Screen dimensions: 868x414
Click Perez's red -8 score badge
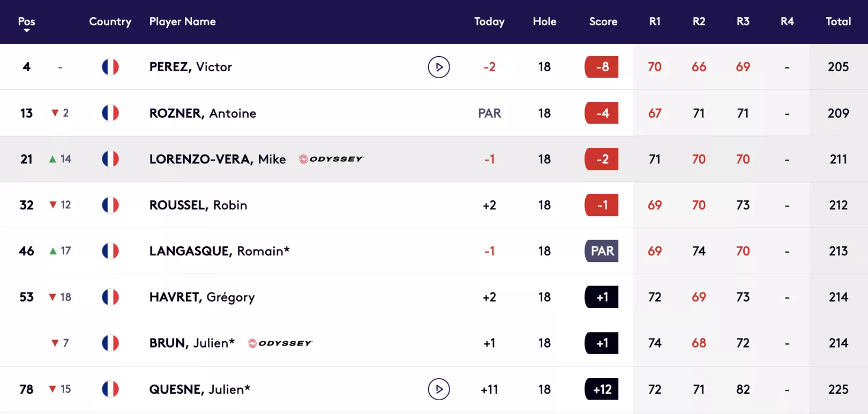[x=602, y=67]
